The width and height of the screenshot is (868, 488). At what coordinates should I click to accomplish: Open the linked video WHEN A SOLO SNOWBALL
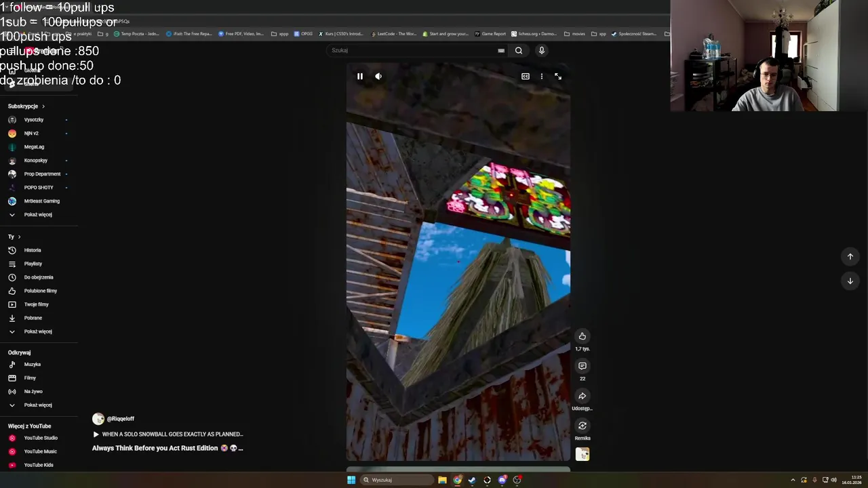167,434
